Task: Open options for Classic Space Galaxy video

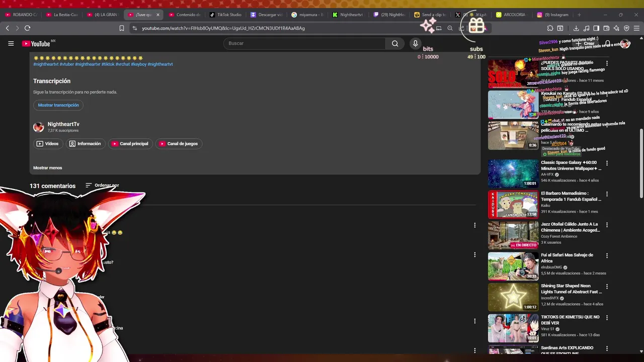Action: coord(607,163)
